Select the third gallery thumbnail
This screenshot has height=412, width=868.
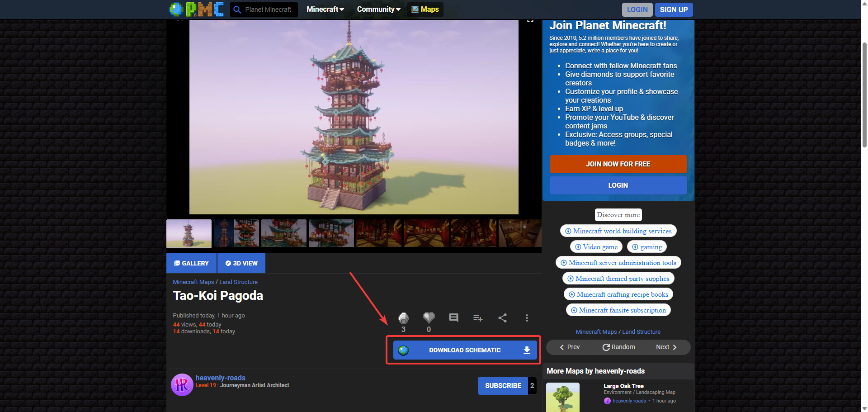(284, 233)
